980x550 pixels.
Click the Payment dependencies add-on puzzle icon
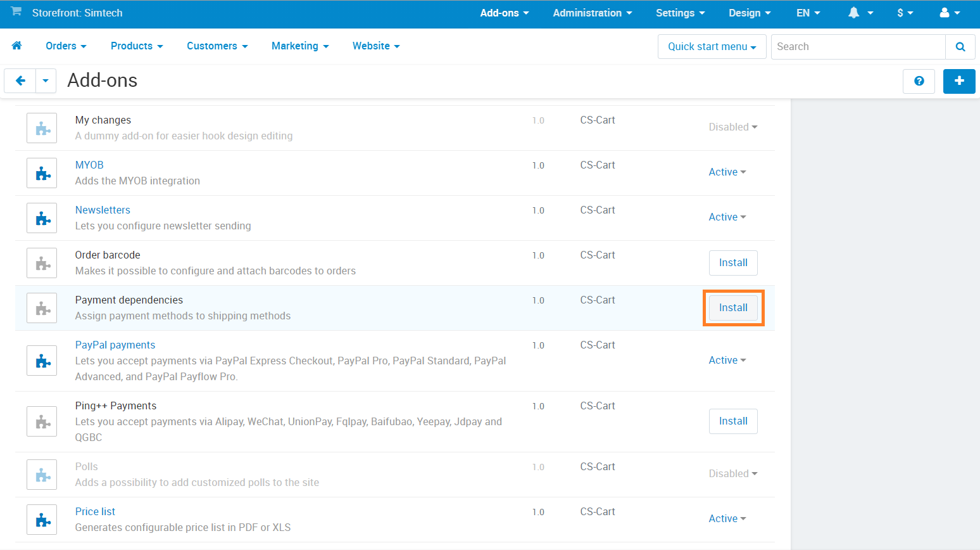(42, 308)
